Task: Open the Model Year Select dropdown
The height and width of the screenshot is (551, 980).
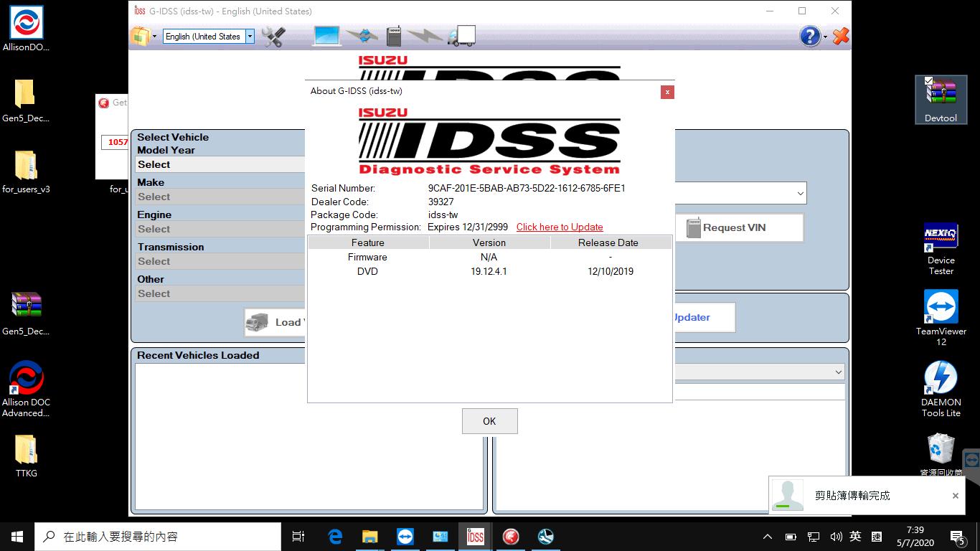Action: (221, 164)
